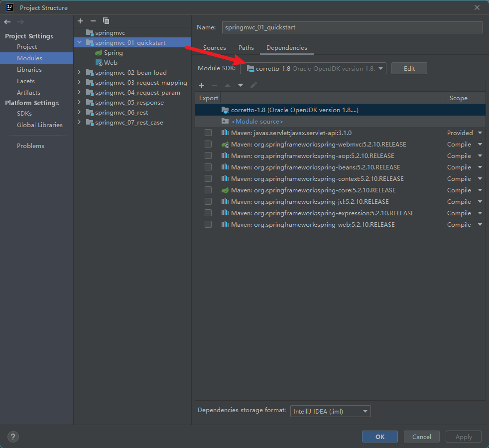Open scope dropdown for javax.servlet-api Provided
Screen dimensions: 489x448
480,133
